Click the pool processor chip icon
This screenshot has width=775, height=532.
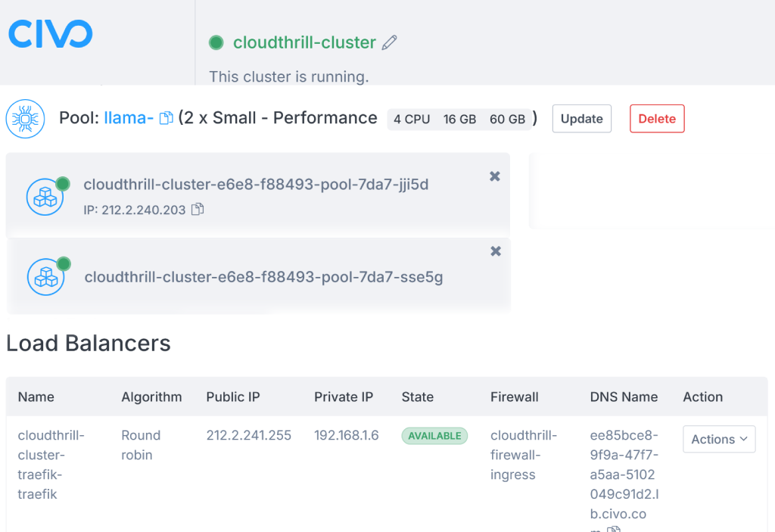(25, 119)
